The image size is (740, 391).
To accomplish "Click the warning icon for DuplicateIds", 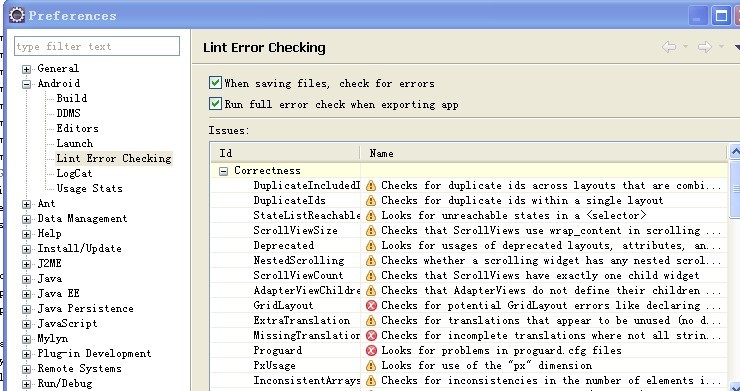I will [x=371, y=201].
